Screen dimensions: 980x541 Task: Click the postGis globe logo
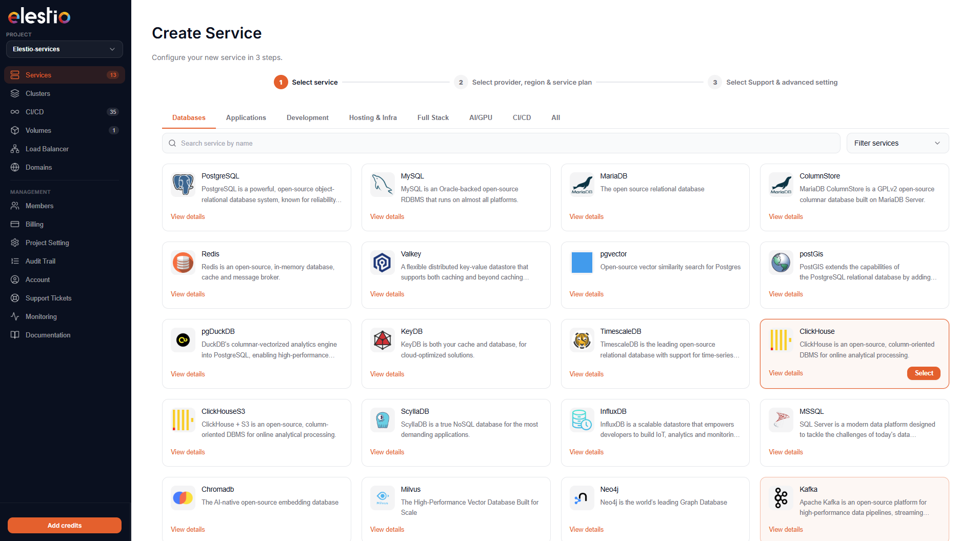point(781,263)
